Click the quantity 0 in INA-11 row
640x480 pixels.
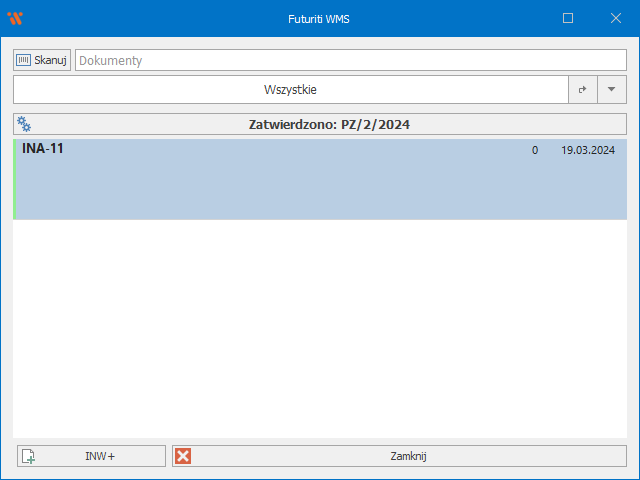[x=535, y=151]
